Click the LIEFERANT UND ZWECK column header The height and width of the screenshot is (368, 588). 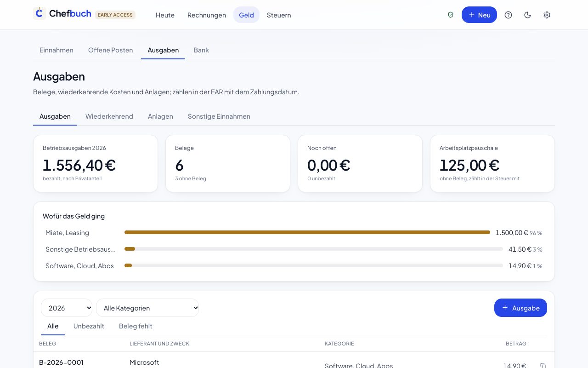point(159,344)
